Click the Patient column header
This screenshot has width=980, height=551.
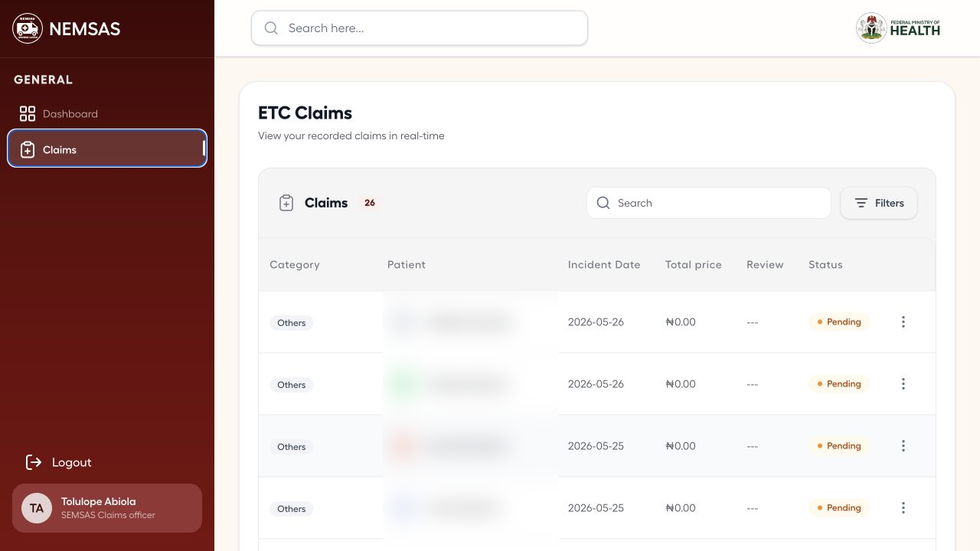pos(407,265)
